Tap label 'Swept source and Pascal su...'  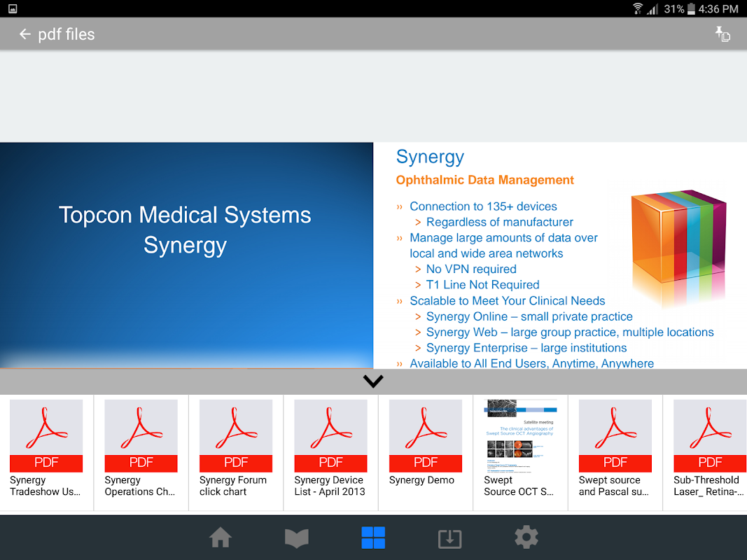pos(613,486)
